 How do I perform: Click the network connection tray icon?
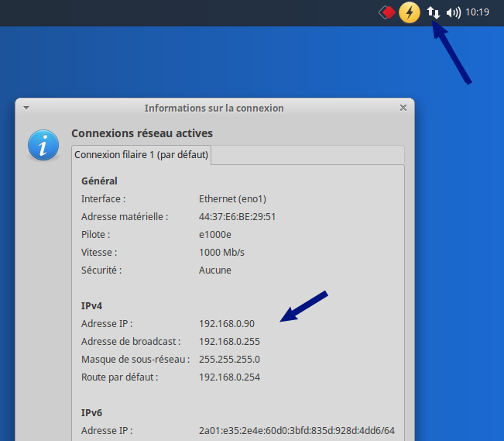coord(434,12)
